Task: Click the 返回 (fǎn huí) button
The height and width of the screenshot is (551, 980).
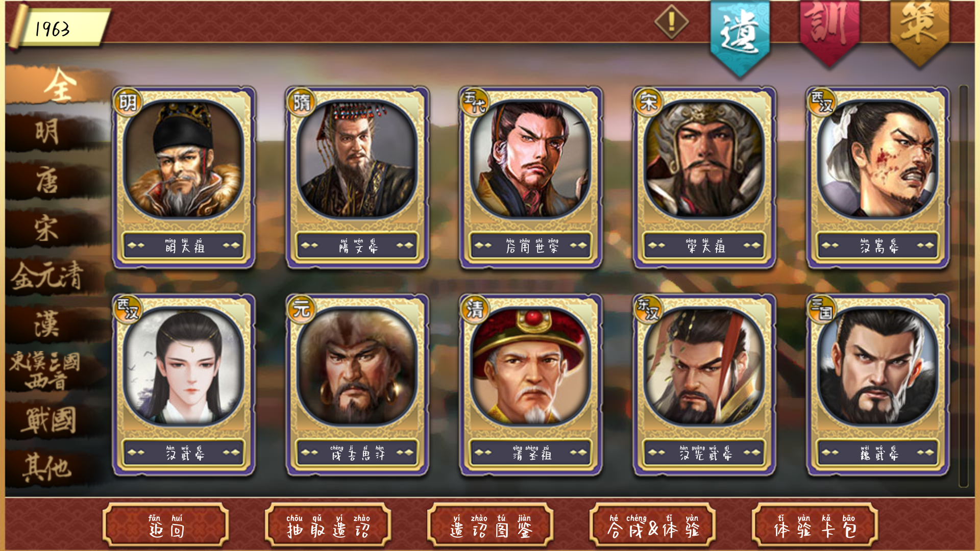Action: click(166, 525)
